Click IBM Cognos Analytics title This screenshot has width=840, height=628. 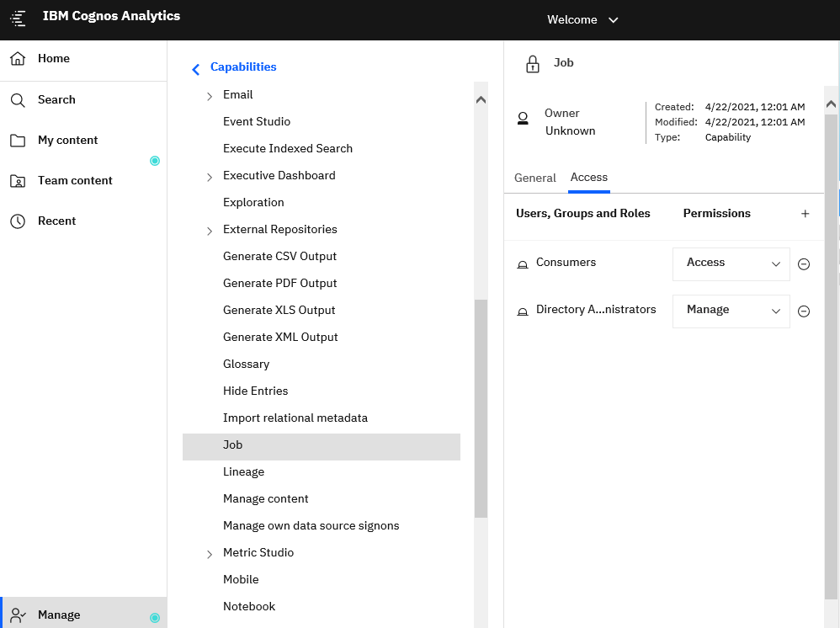coord(111,16)
